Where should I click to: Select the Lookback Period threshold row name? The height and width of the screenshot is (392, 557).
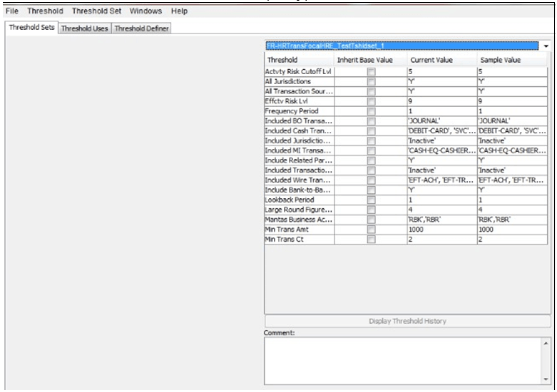tap(300, 200)
